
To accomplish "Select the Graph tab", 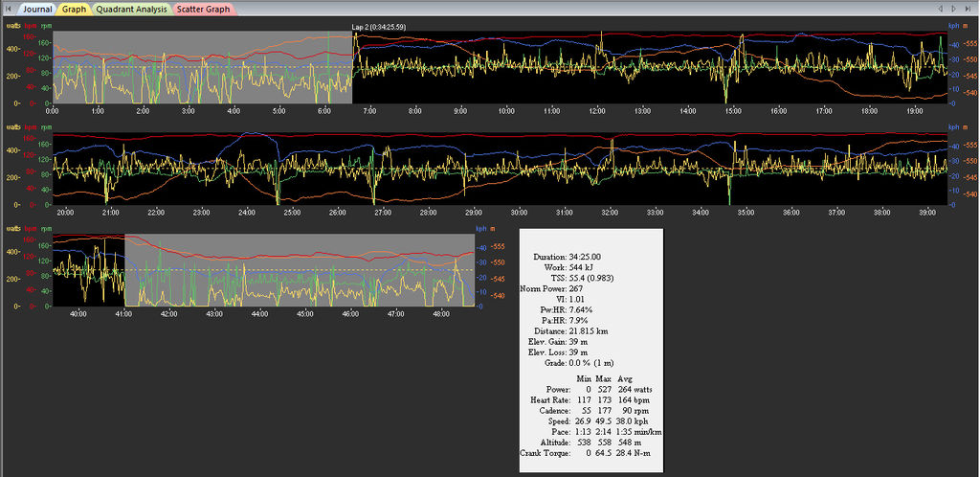I will [x=74, y=9].
